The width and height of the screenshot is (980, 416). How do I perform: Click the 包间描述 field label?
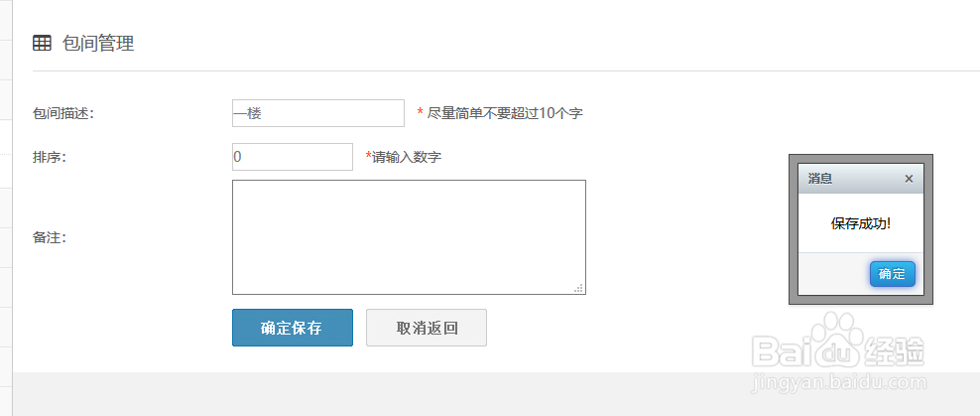click(62, 113)
